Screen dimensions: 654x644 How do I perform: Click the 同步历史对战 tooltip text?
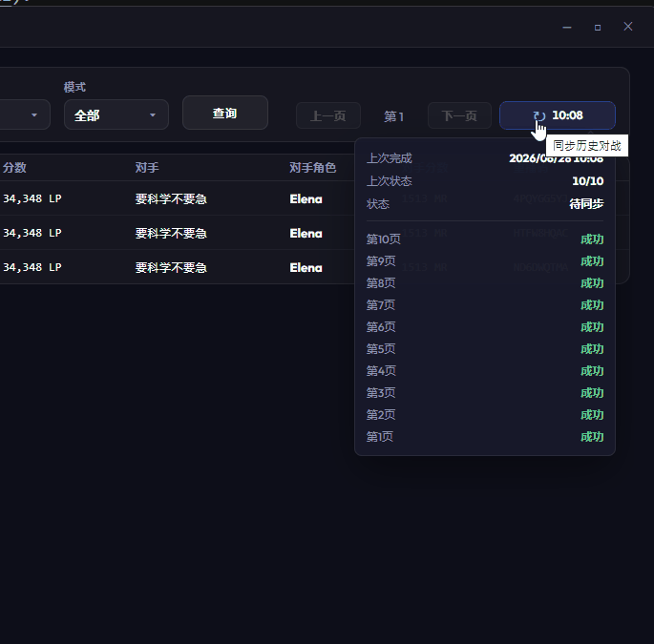tap(587, 145)
